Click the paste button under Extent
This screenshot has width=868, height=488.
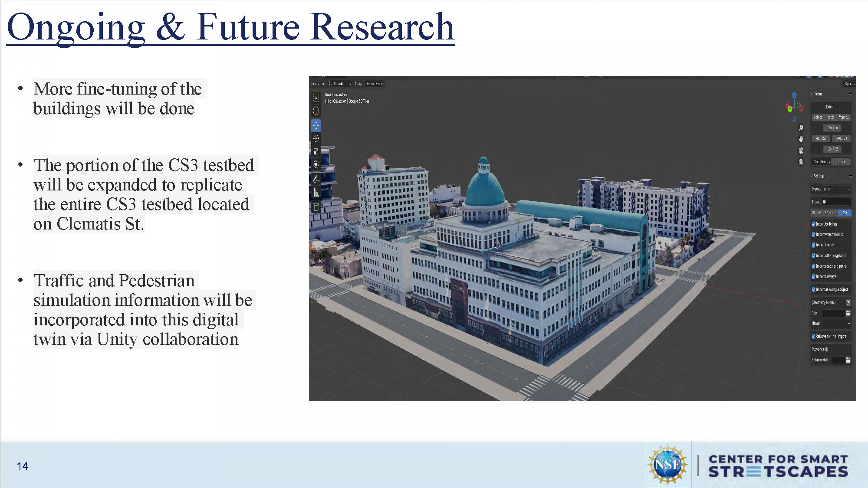[x=830, y=117]
